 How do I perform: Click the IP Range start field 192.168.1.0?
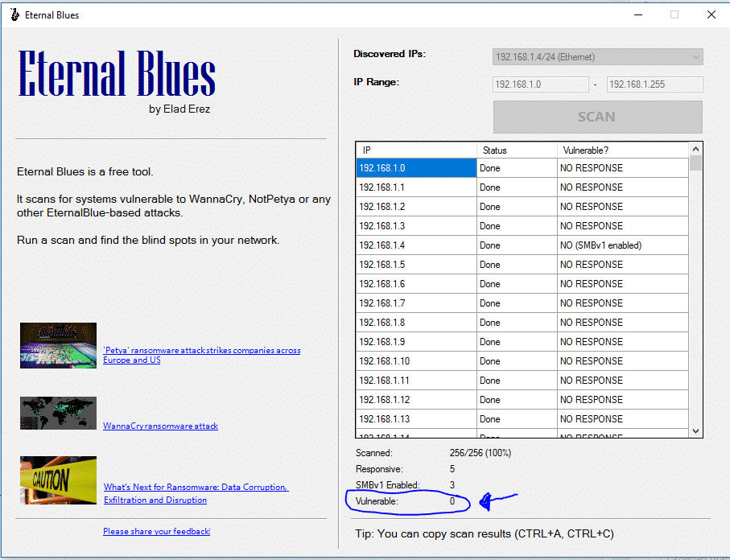coord(541,84)
